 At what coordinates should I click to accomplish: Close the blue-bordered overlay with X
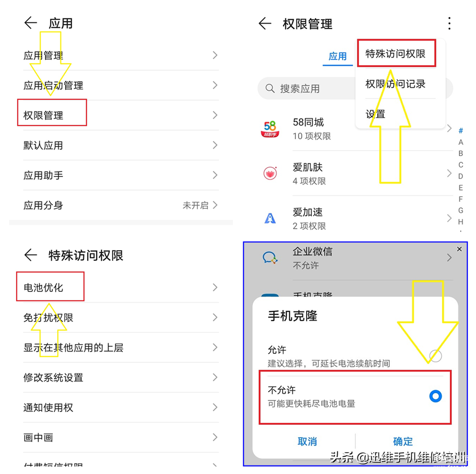click(459, 249)
